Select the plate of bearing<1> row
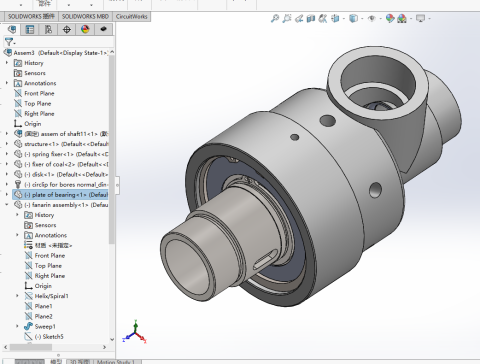The width and height of the screenshot is (480, 364). coord(61,195)
